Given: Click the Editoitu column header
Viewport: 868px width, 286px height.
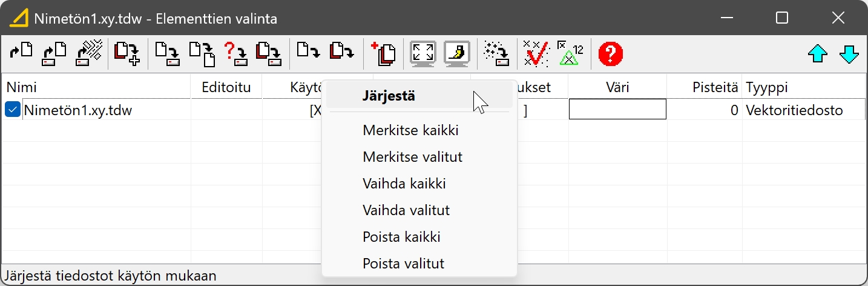Looking at the screenshot, I should pos(226,87).
